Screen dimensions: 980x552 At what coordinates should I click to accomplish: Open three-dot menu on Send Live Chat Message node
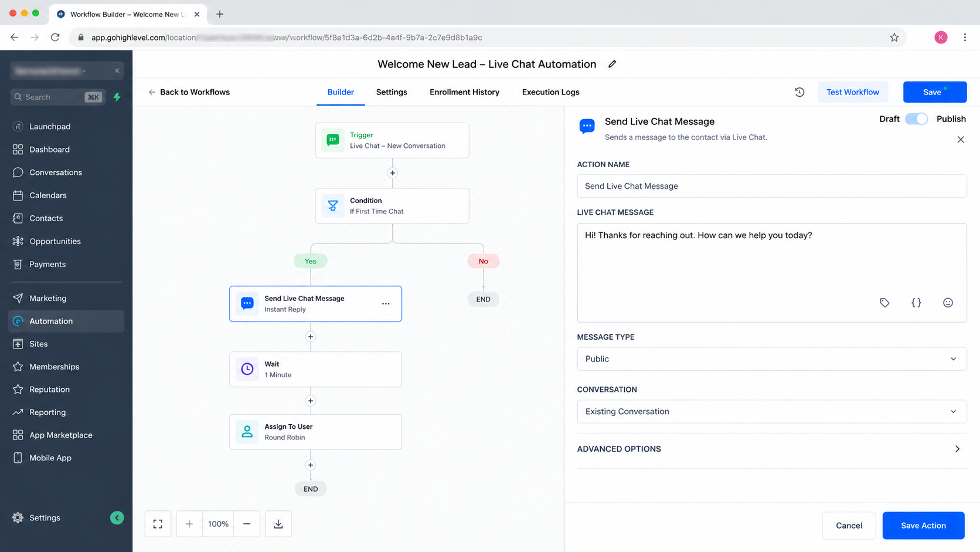(x=386, y=304)
